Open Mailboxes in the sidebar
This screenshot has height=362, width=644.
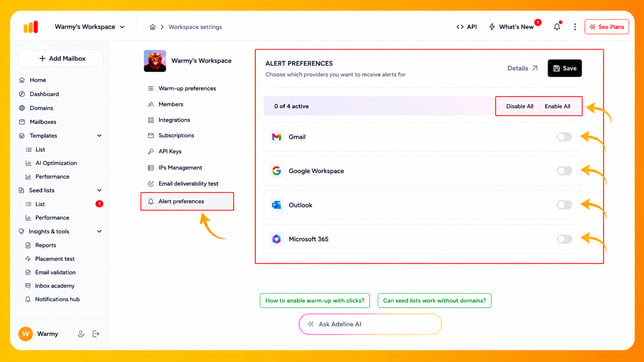[38, 122]
